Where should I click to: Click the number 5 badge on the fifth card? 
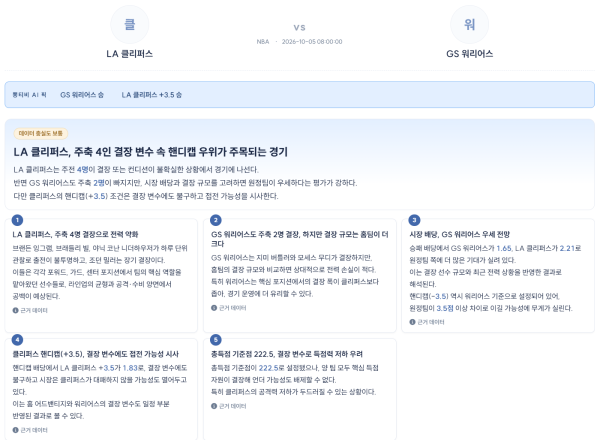[x=216, y=340]
